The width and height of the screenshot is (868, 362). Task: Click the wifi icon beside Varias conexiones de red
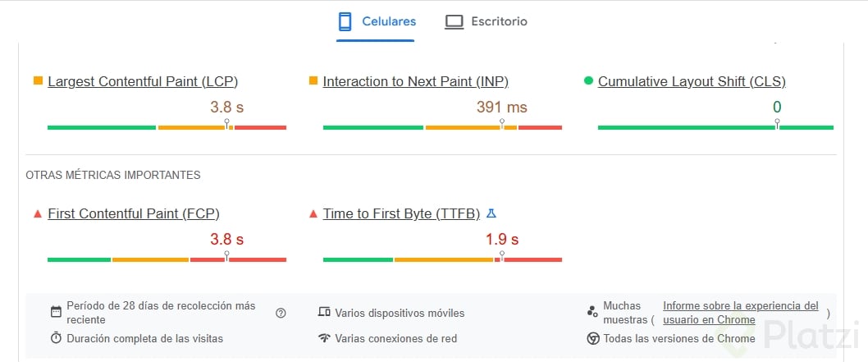tap(324, 338)
